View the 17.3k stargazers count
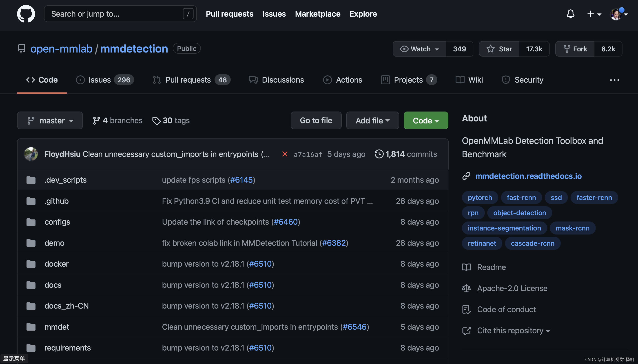Image resolution: width=638 pixels, height=364 pixels. point(534,49)
